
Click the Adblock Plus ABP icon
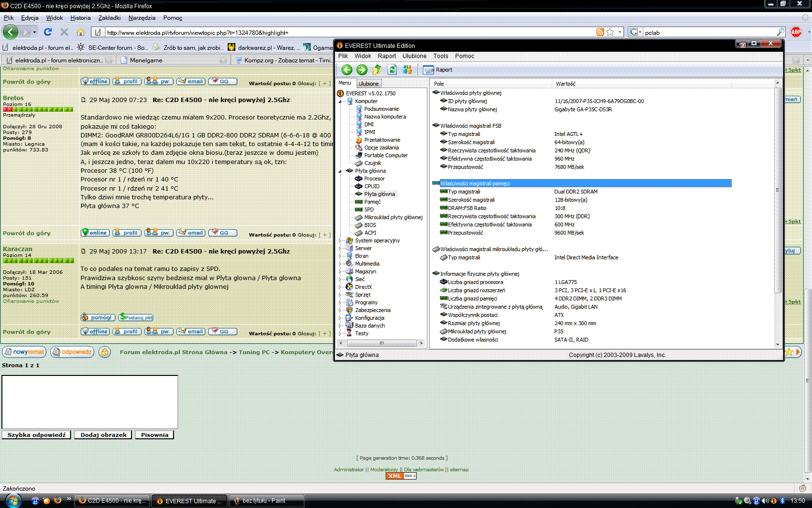pos(796,32)
